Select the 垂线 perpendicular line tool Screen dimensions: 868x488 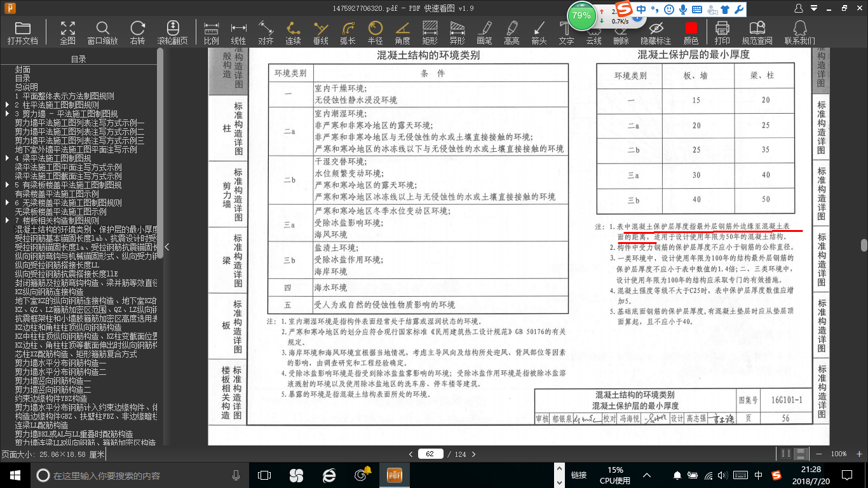coord(320,32)
